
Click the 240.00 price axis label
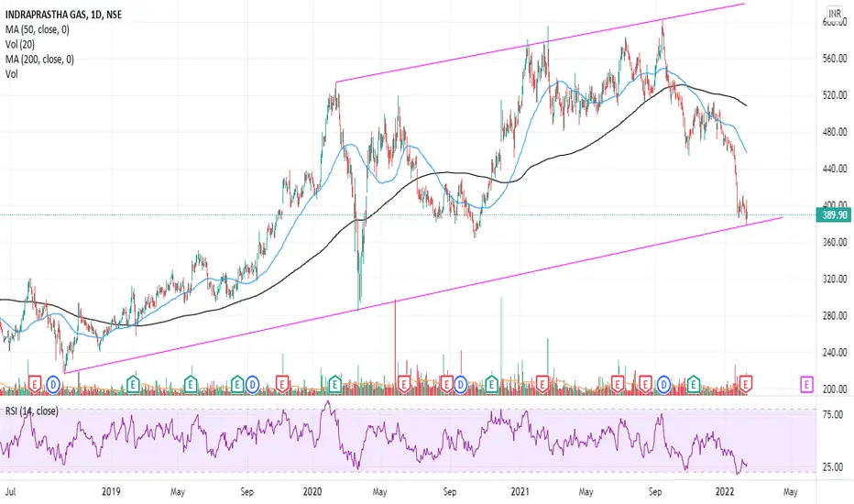[835, 353]
